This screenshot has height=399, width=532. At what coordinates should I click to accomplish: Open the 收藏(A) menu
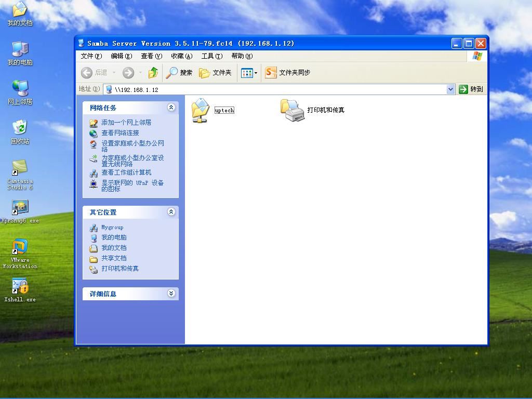tap(182, 56)
